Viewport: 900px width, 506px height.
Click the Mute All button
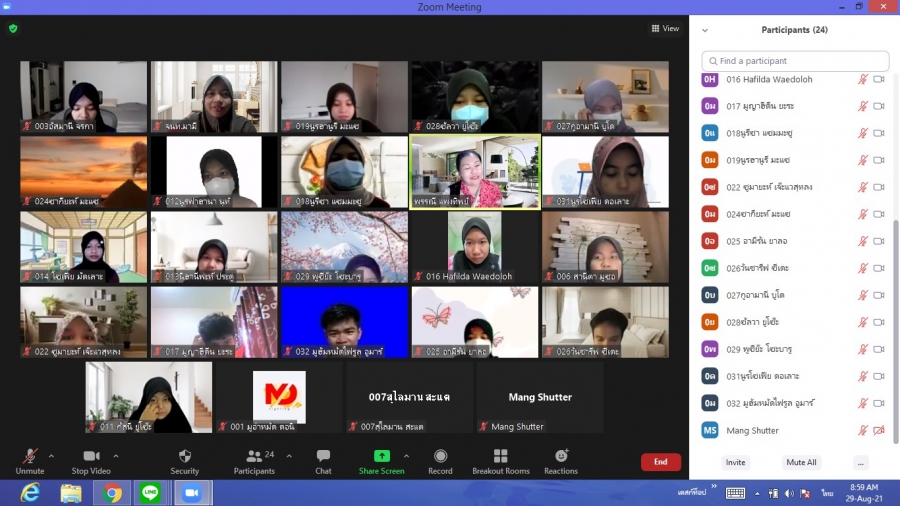[x=801, y=463]
